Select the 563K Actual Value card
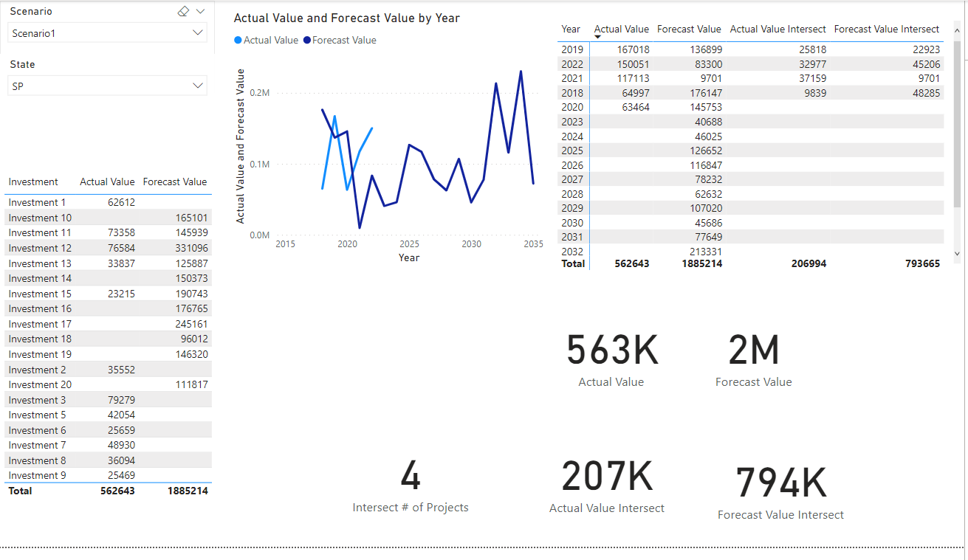This screenshot has height=560, width=968. [x=611, y=360]
